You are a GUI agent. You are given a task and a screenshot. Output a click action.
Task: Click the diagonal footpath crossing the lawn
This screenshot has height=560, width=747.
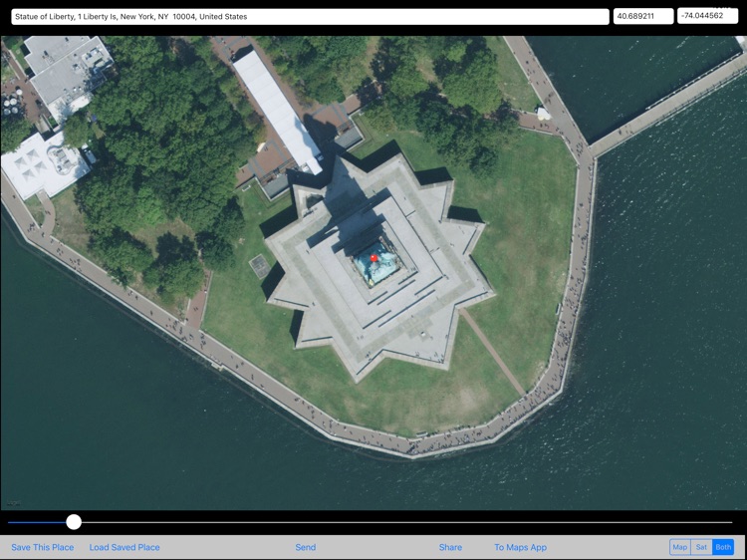pos(492,351)
